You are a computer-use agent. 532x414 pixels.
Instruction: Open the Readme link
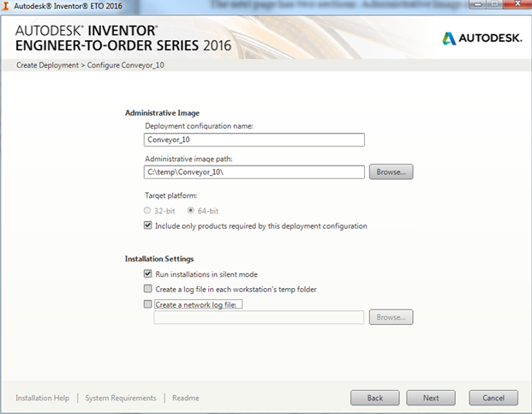[186, 398]
